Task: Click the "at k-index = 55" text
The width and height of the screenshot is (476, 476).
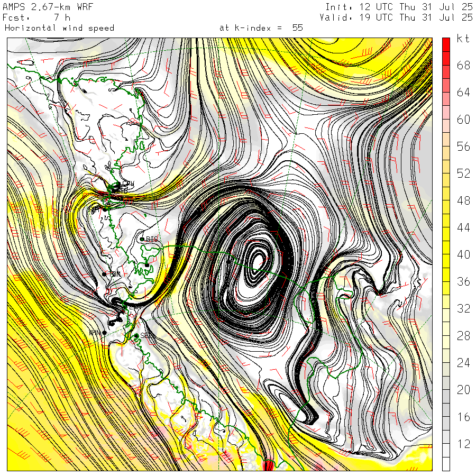Action: [261, 28]
